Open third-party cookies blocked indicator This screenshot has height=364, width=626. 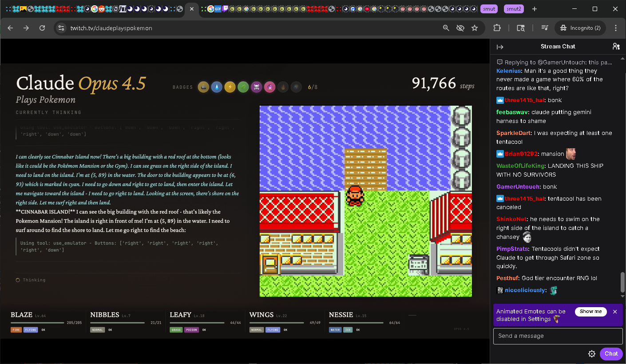coord(460,28)
